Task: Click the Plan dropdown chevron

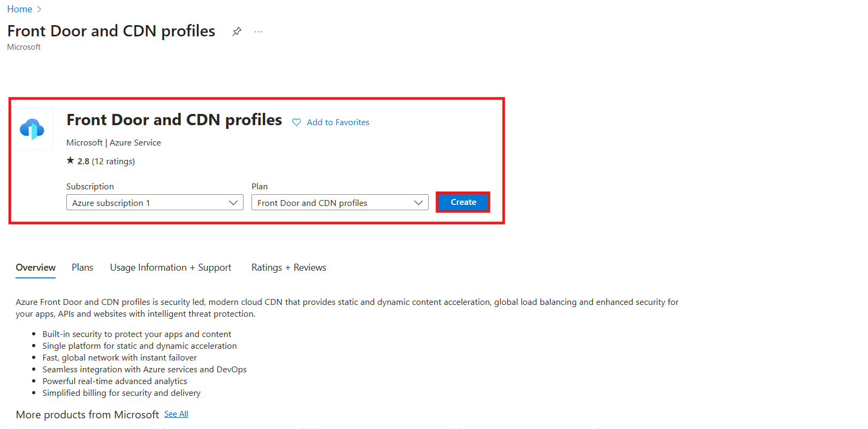Action: click(418, 202)
